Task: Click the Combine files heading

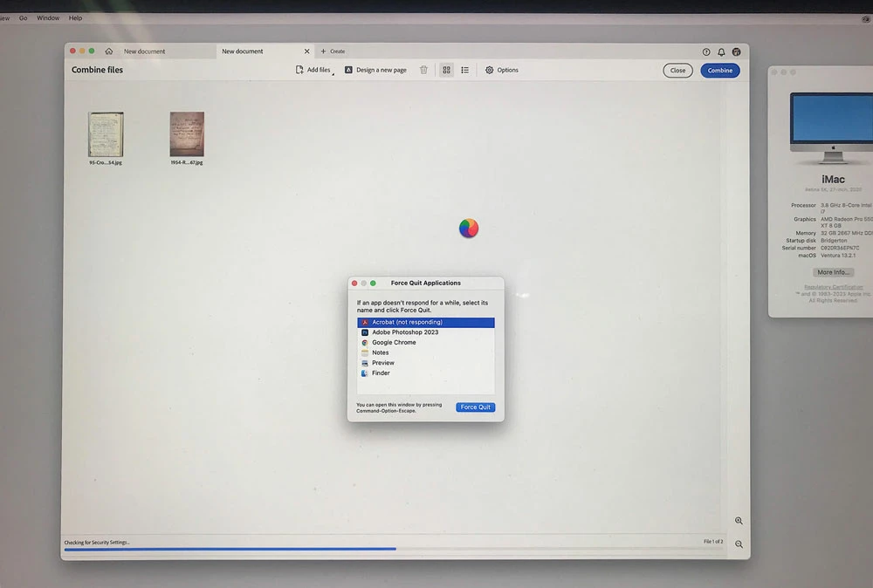Action: click(x=98, y=70)
